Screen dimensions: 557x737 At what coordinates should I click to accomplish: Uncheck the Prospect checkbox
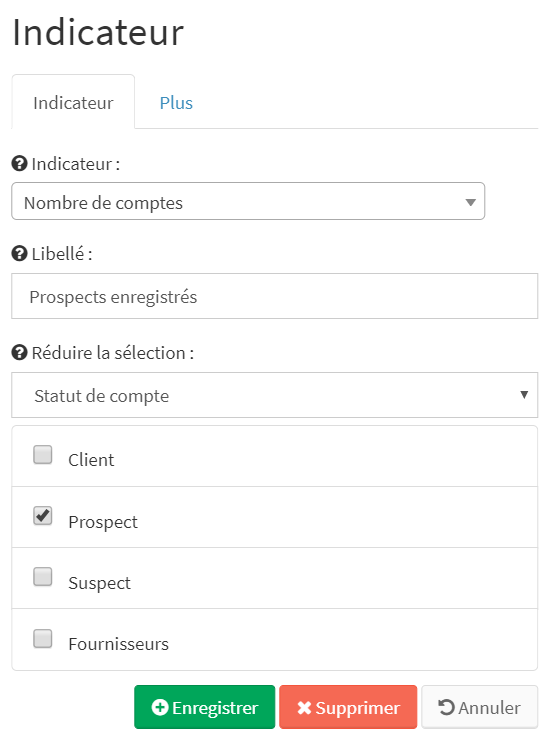pos(43,516)
